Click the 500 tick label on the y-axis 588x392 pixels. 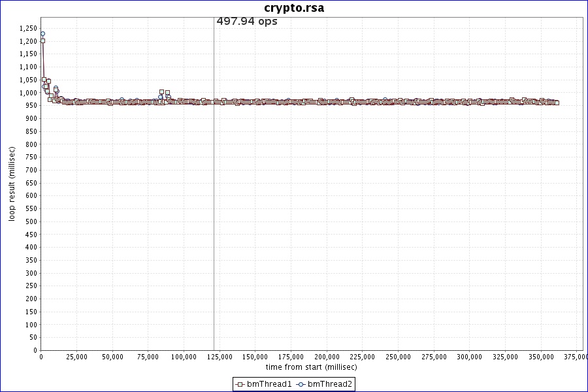[32, 221]
